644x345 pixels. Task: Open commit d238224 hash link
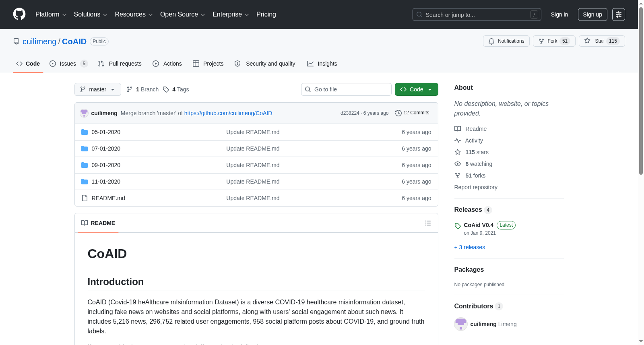(x=350, y=113)
